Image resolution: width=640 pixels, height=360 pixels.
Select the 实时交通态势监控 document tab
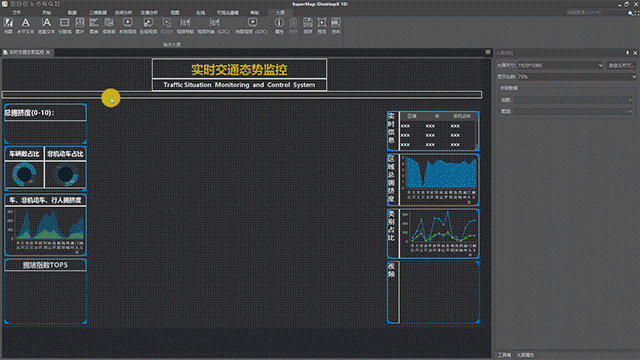27,52
